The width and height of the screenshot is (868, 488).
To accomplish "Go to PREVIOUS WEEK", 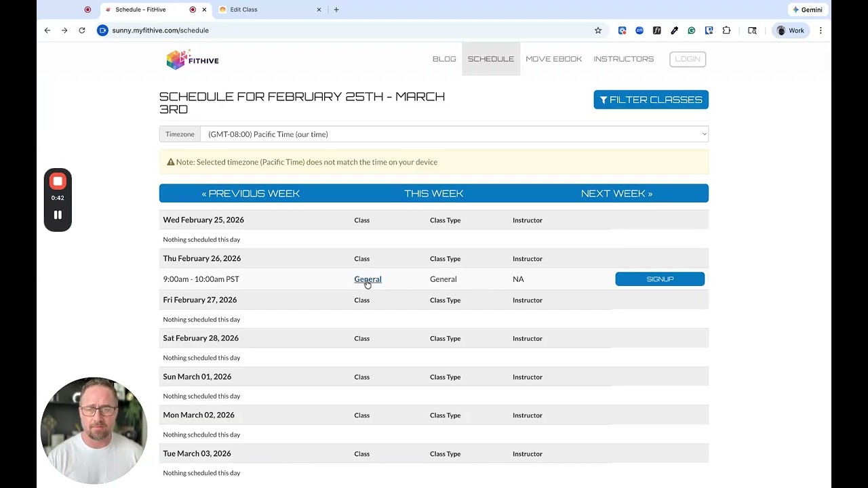I will click(x=250, y=193).
